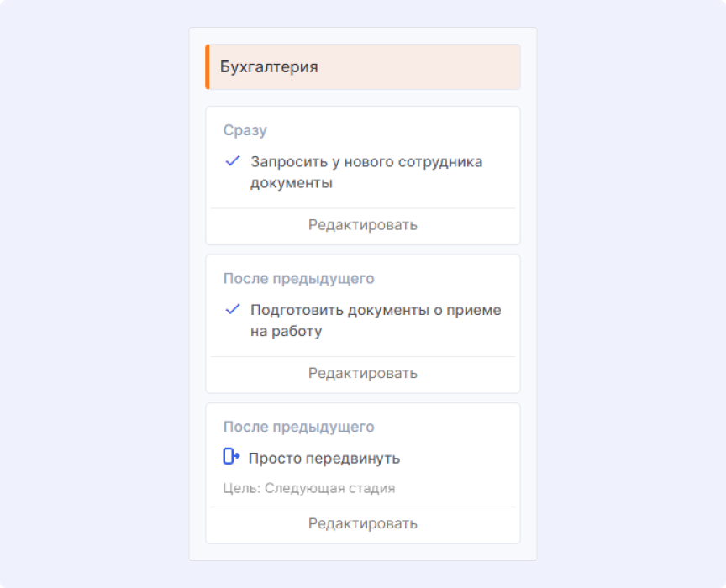Open После предыдущего timing in Подготовить документы card

point(298,278)
